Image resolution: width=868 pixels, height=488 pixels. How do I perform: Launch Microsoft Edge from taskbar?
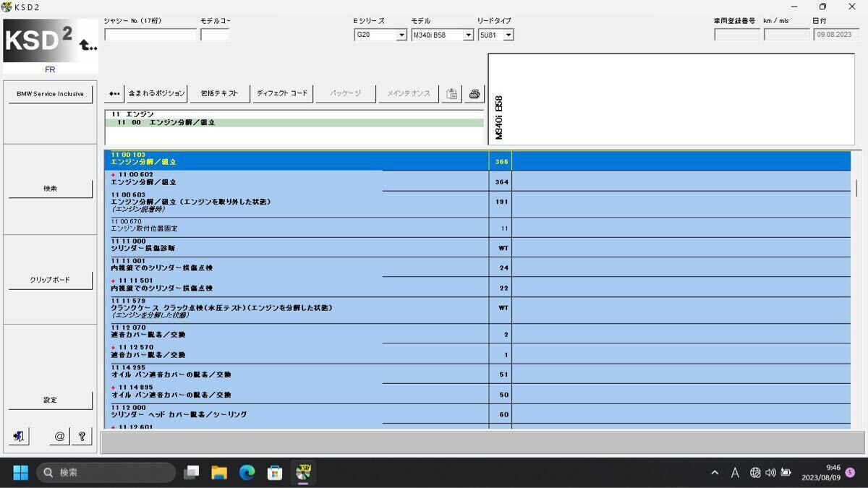point(247,473)
